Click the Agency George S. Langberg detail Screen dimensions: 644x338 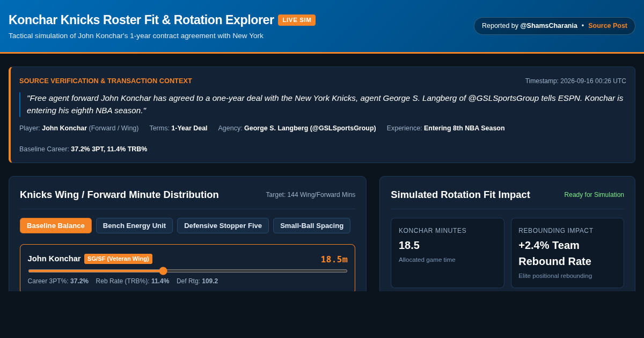(297, 128)
